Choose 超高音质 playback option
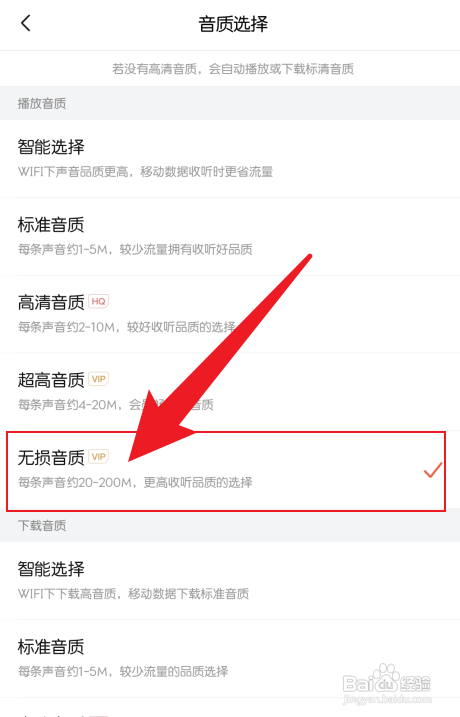 230,392
